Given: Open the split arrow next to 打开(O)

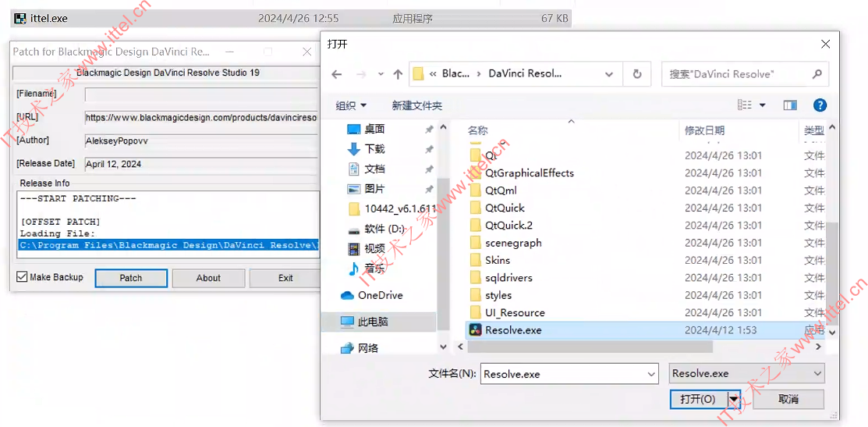Looking at the screenshot, I should [x=735, y=399].
